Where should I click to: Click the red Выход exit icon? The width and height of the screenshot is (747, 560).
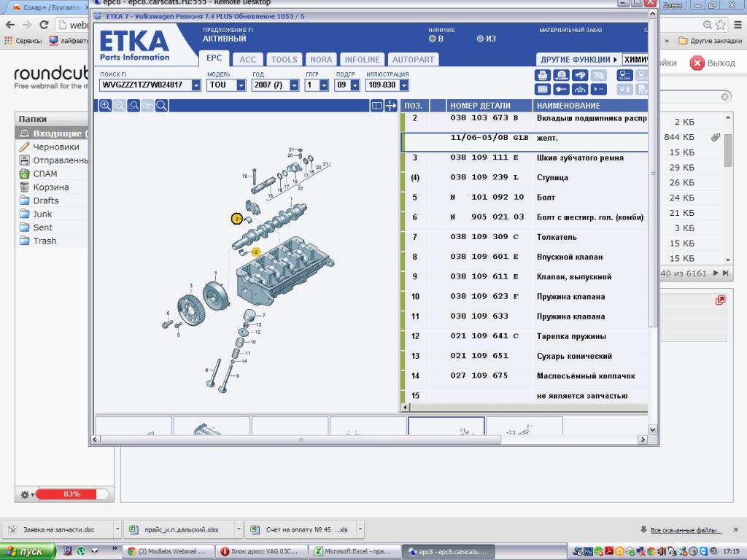click(x=697, y=63)
